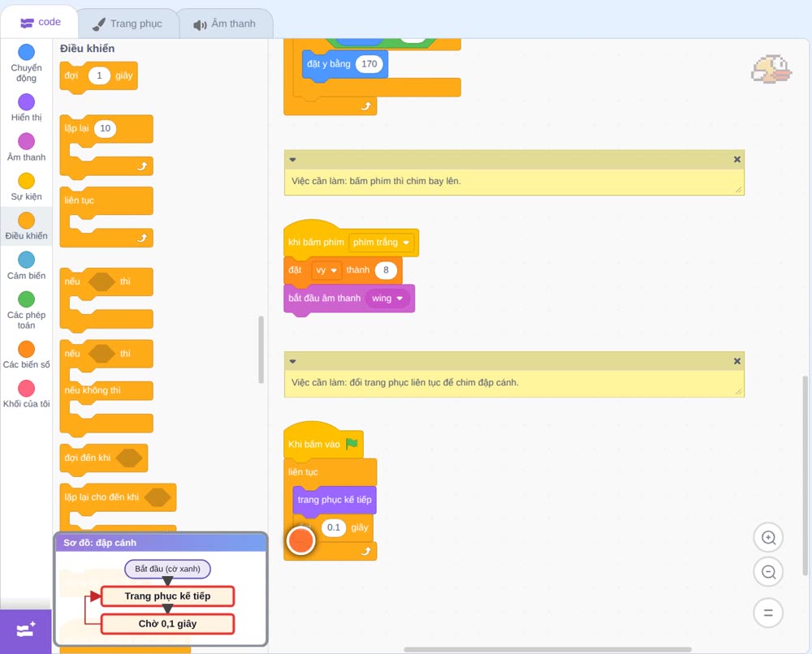Collapse the 'bấm phím thì chim bay lên' comment
Screen dimensions: 812x654
(292, 160)
